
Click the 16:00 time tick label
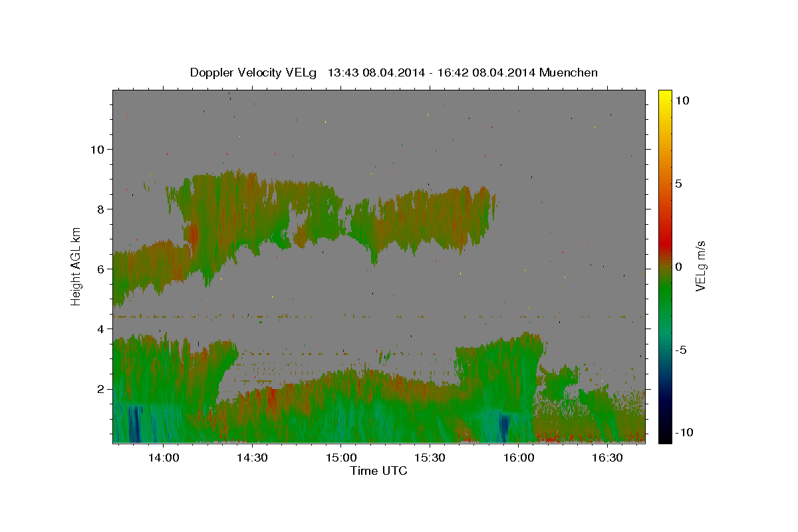[518, 458]
